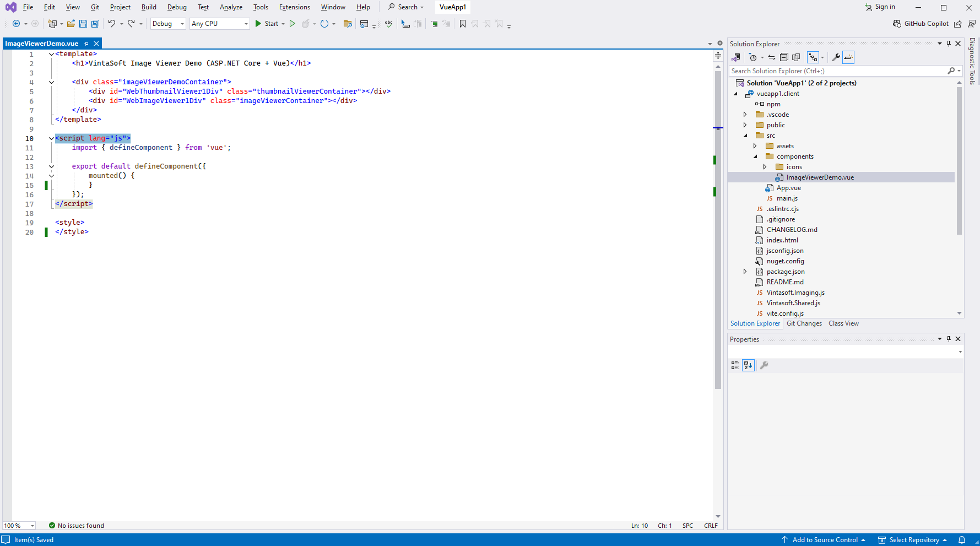The height and width of the screenshot is (546, 980).
Task: Open a file with the Open File icon
Action: click(71, 24)
